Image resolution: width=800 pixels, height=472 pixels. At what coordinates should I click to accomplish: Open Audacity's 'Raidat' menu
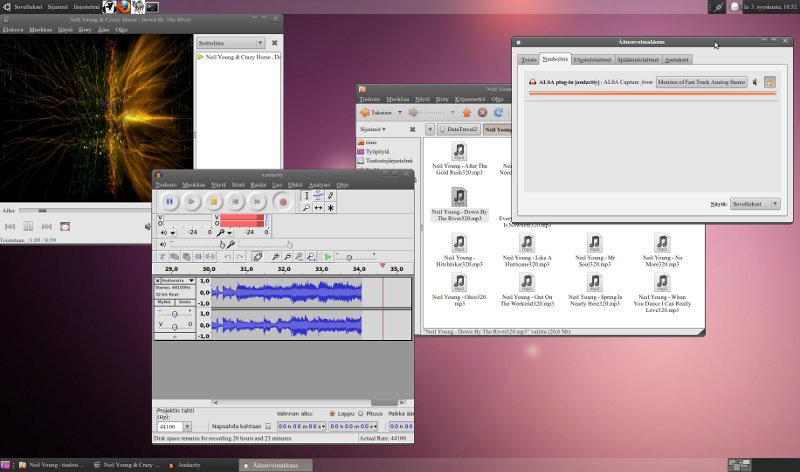pos(258,185)
